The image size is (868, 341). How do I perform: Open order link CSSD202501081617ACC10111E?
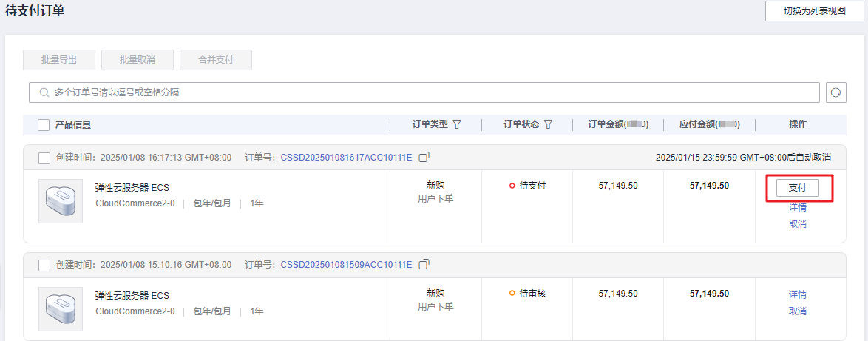[x=346, y=158]
